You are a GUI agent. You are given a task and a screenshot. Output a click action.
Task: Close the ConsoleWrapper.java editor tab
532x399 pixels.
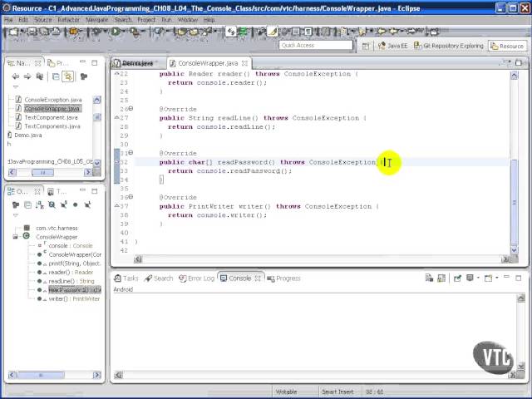244,63
